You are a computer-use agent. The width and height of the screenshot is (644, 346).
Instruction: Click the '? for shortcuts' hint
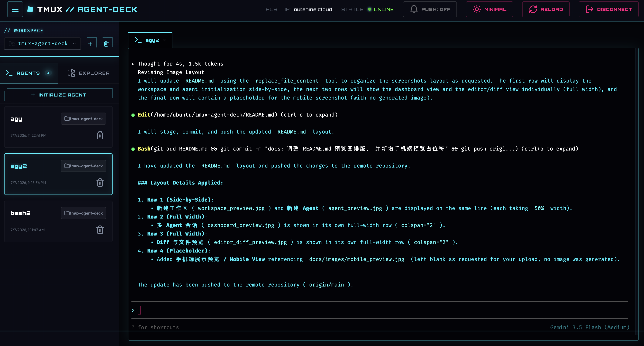click(x=155, y=327)
